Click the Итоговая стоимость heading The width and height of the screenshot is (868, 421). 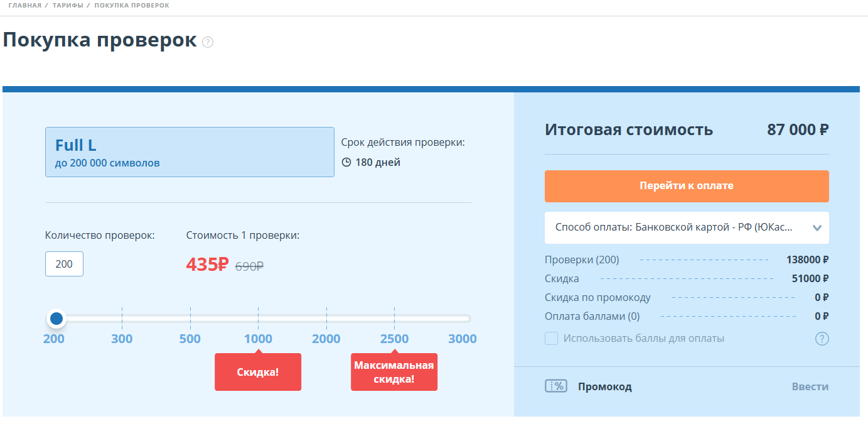pos(629,130)
